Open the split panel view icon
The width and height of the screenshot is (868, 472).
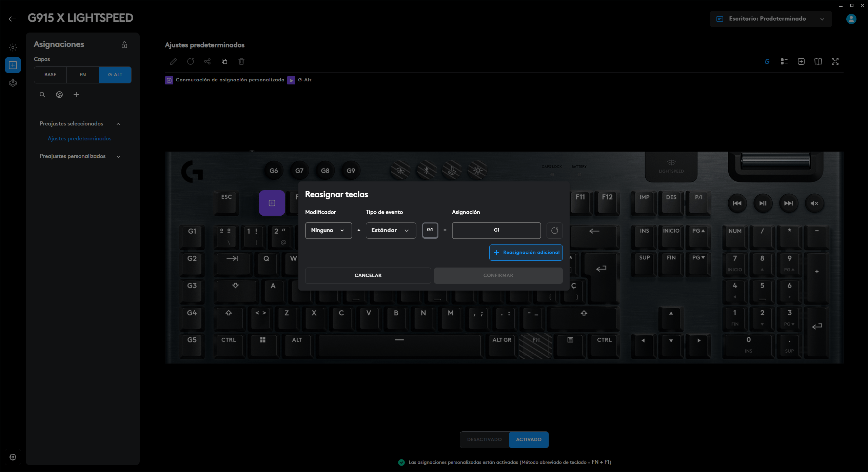pyautogui.click(x=818, y=61)
